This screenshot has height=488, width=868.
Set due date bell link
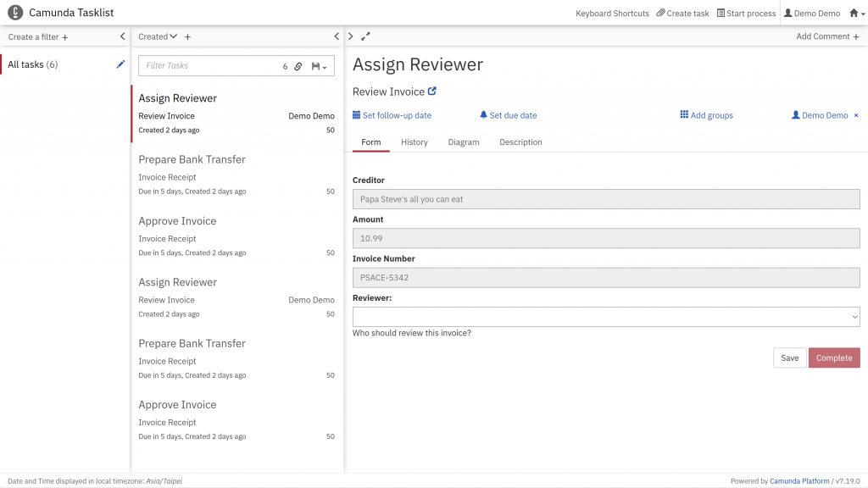tap(509, 115)
